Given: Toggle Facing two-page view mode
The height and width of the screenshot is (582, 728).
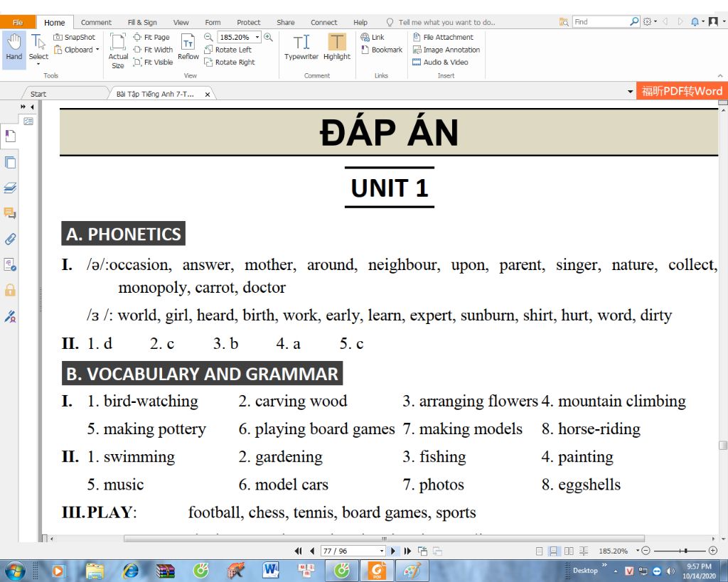Looking at the screenshot, I should pyautogui.click(x=569, y=551).
